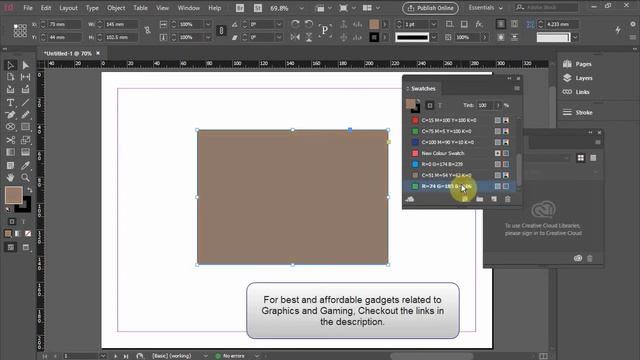Image resolution: width=640 pixels, height=360 pixels.
Task: Select reference point grid locator
Action: (20, 31)
